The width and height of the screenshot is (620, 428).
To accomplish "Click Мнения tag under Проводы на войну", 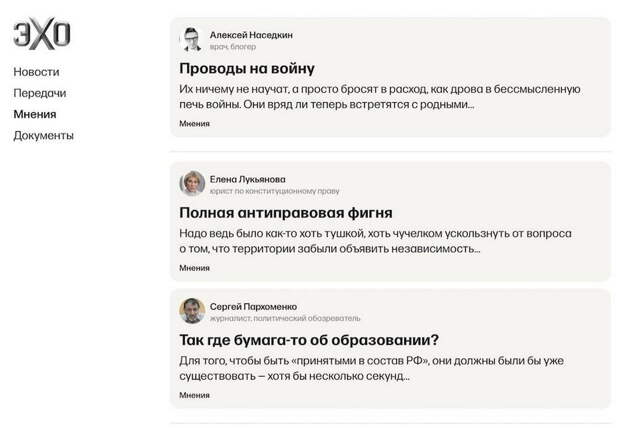I will click(195, 124).
